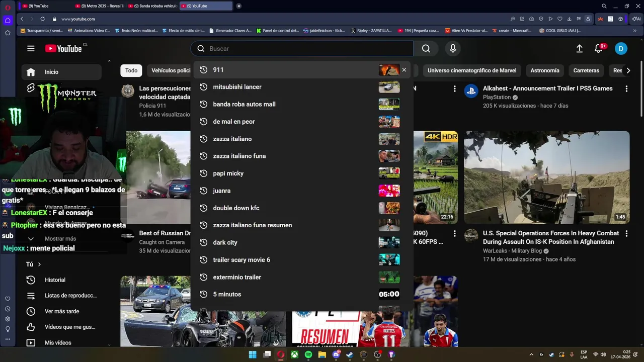The image size is (644, 362).
Task: Show more filter chips with right arrow
Action: click(x=628, y=71)
